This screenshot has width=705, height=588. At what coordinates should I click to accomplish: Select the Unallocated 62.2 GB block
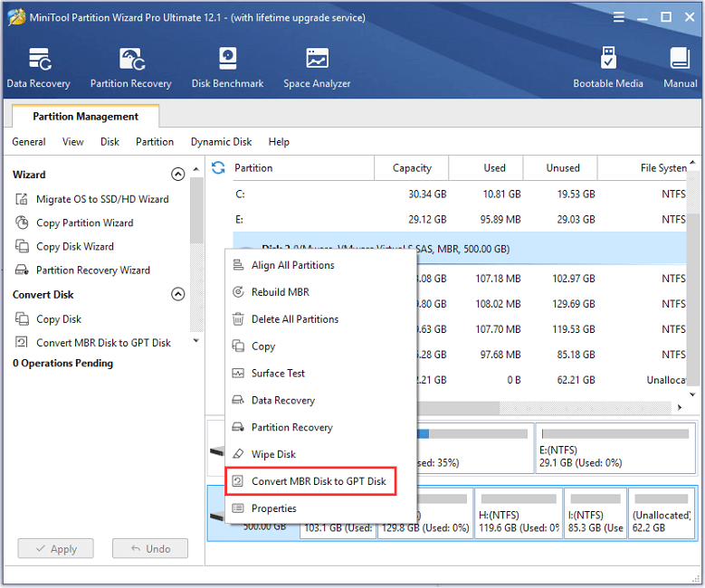point(661,514)
